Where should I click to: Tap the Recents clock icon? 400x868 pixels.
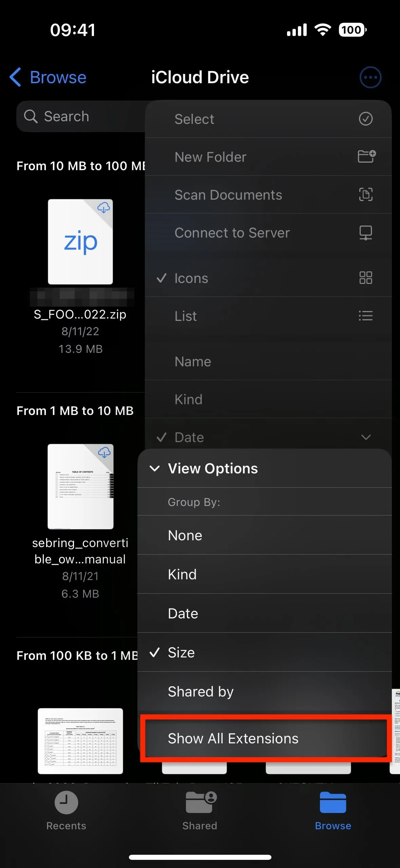tap(66, 802)
